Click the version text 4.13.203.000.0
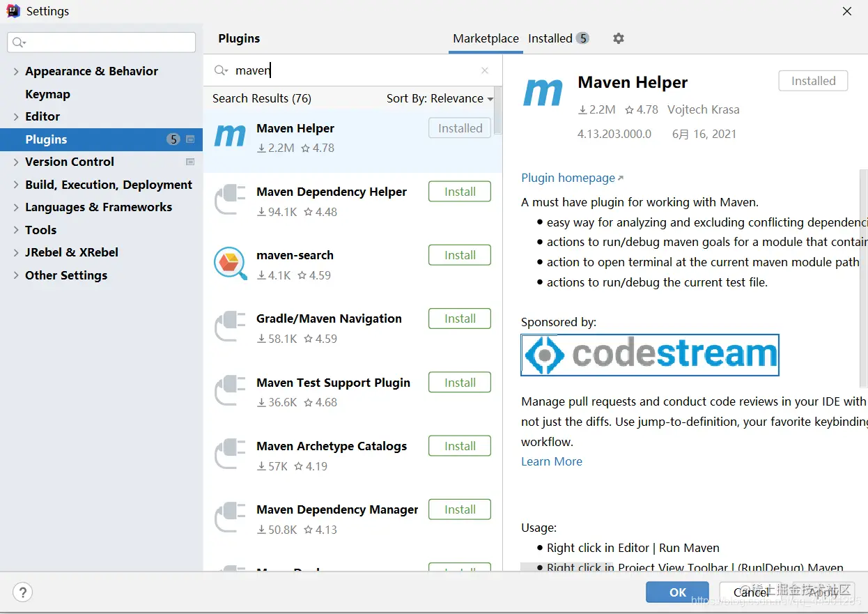868x614 pixels. coord(614,134)
